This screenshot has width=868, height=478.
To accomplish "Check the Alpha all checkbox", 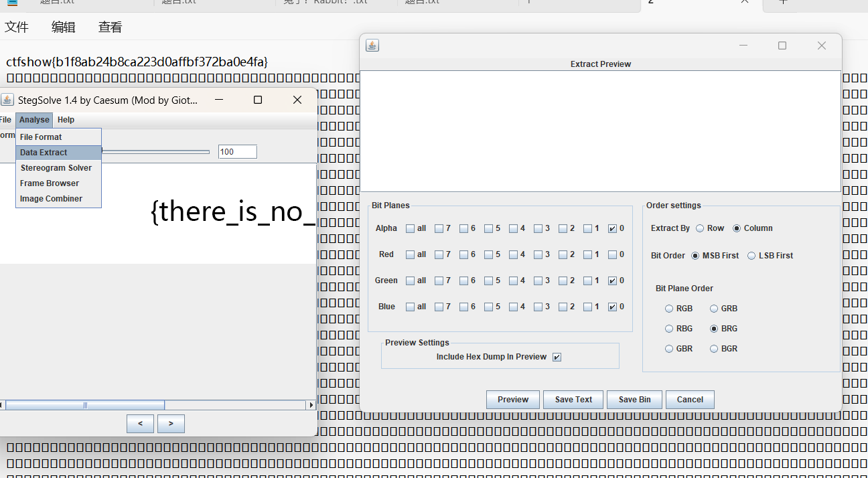I will (411, 229).
